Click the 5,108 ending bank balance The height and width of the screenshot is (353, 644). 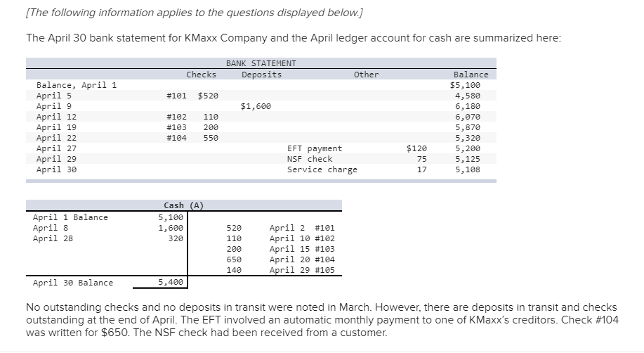point(468,169)
